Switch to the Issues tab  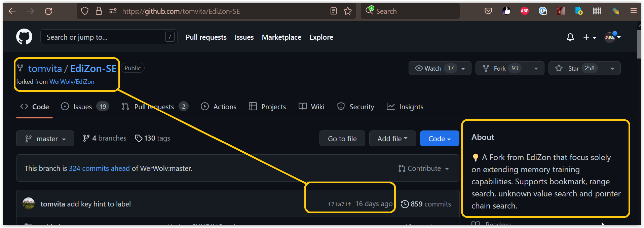(84, 107)
